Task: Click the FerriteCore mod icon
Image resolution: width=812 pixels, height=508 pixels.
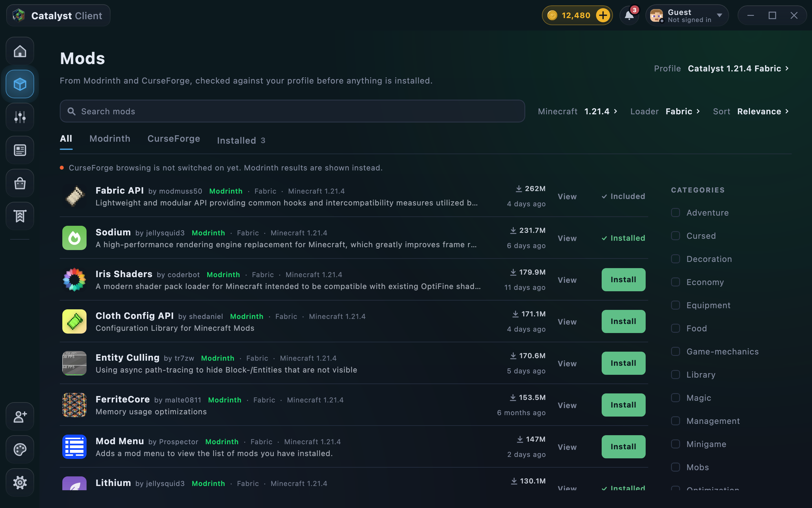Action: coord(74,405)
